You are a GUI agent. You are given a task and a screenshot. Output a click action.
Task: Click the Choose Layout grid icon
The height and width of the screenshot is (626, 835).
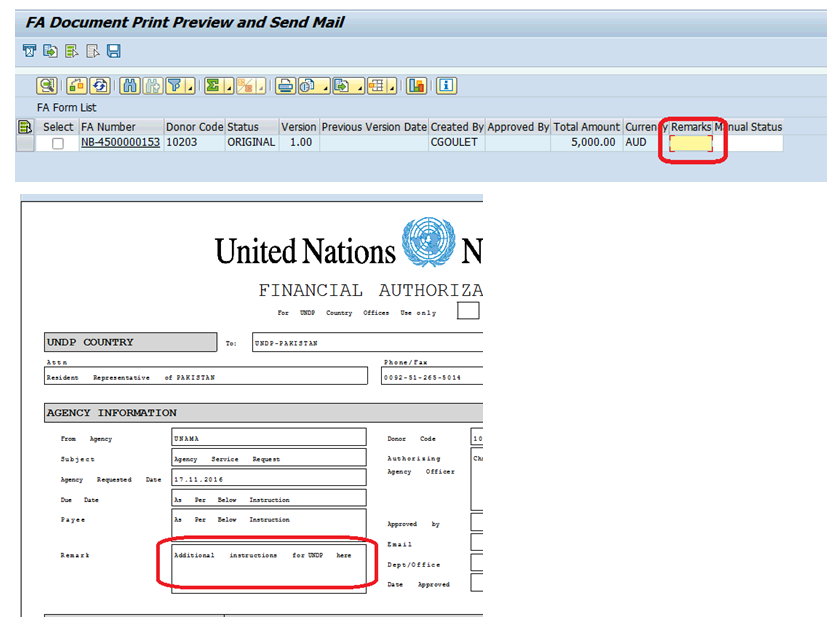coord(376,86)
